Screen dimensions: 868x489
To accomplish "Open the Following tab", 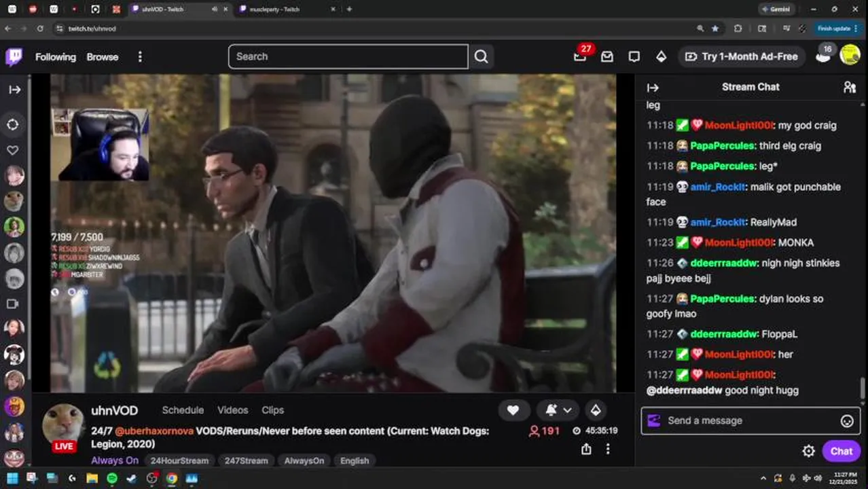I will pyautogui.click(x=56, y=57).
